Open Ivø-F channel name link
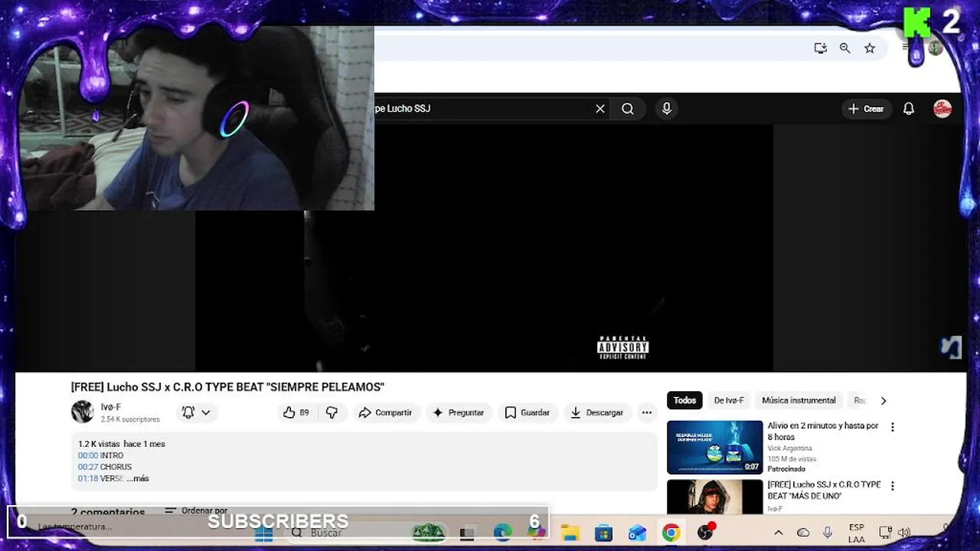This screenshot has width=980, height=551. [111, 407]
